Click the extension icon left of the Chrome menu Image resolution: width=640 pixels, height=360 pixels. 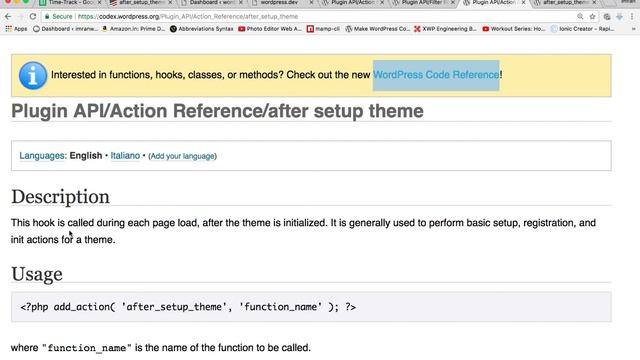coord(620,17)
